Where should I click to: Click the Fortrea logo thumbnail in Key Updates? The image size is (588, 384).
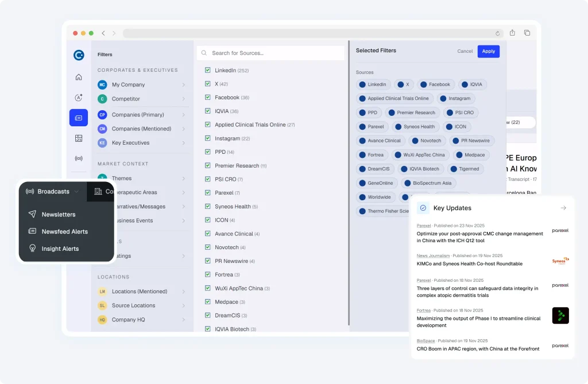560,315
